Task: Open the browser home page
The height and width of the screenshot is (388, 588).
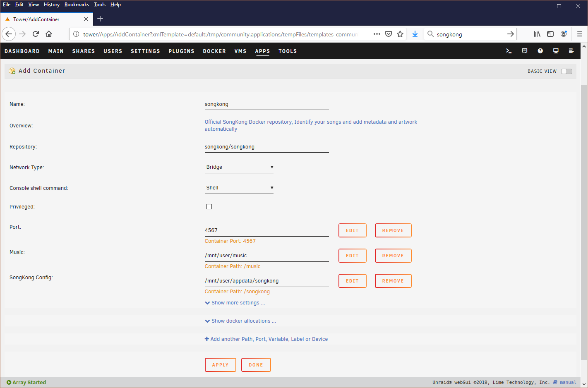Action: tap(49, 34)
